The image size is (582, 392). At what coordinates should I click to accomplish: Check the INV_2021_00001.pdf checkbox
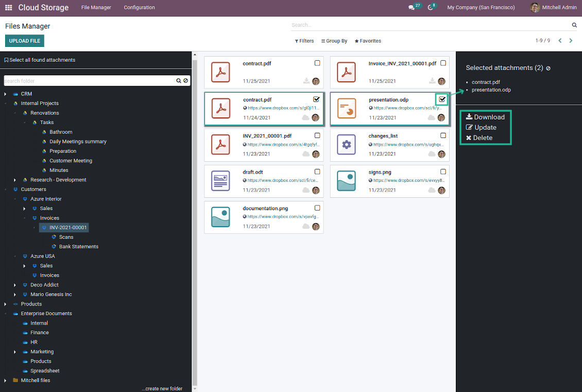pyautogui.click(x=317, y=135)
